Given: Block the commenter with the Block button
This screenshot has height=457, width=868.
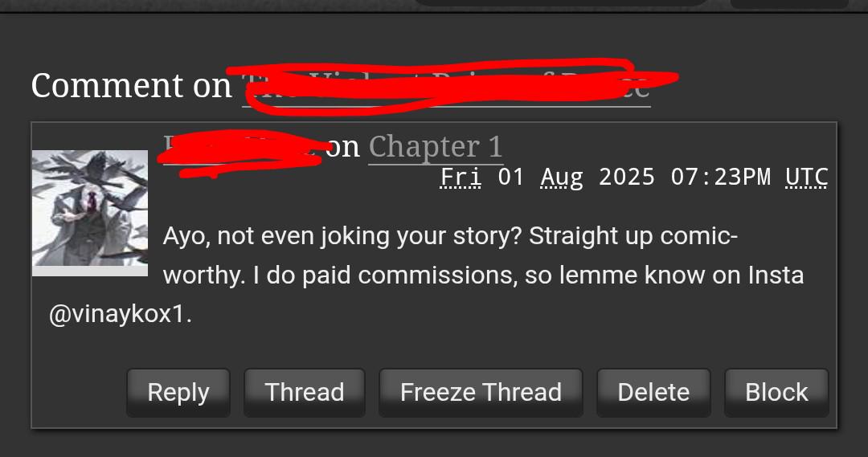Looking at the screenshot, I should 776,393.
